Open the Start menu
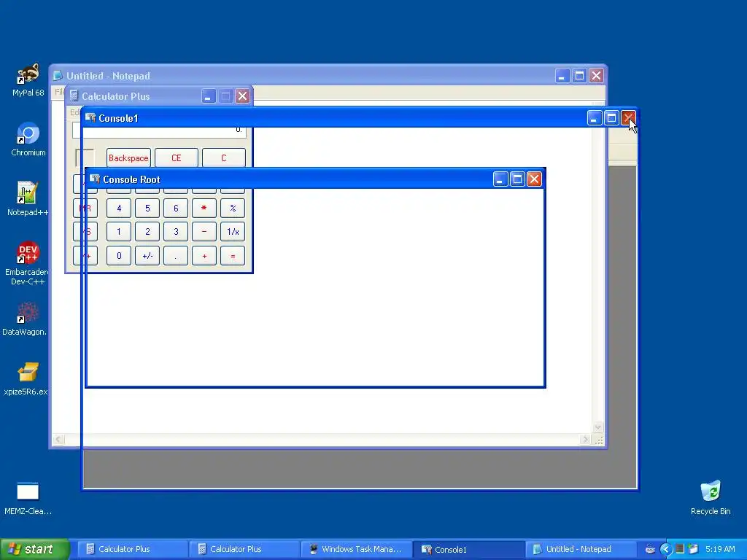747x560 pixels. (35, 549)
